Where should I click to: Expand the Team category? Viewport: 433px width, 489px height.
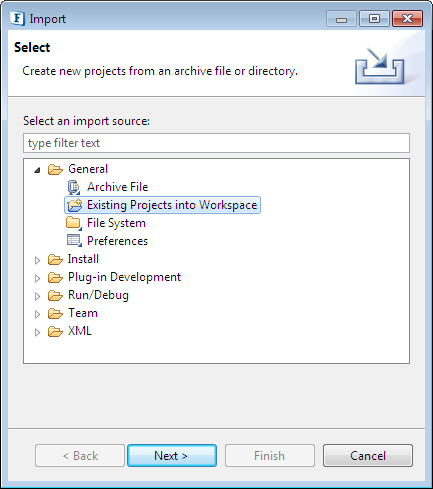coord(37,314)
